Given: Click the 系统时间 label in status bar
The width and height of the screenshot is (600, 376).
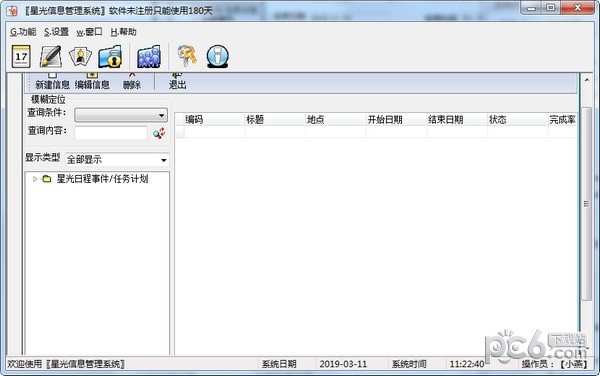Looking at the screenshot, I should tap(409, 364).
